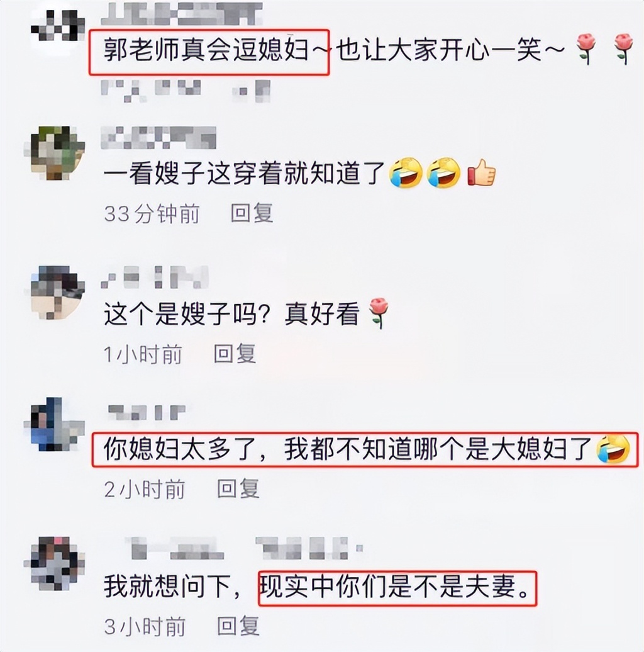Open blurred username above '你媳妇太多了'
Image resolution: width=644 pixels, height=652 pixels.
147,412
